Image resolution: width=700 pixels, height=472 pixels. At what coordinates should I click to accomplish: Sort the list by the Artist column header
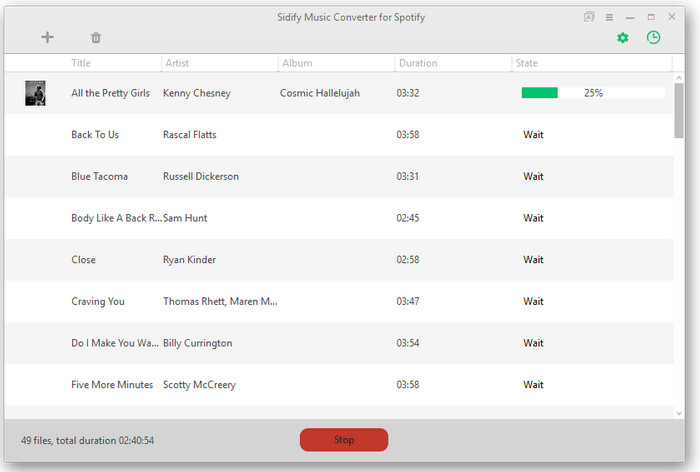tap(177, 63)
